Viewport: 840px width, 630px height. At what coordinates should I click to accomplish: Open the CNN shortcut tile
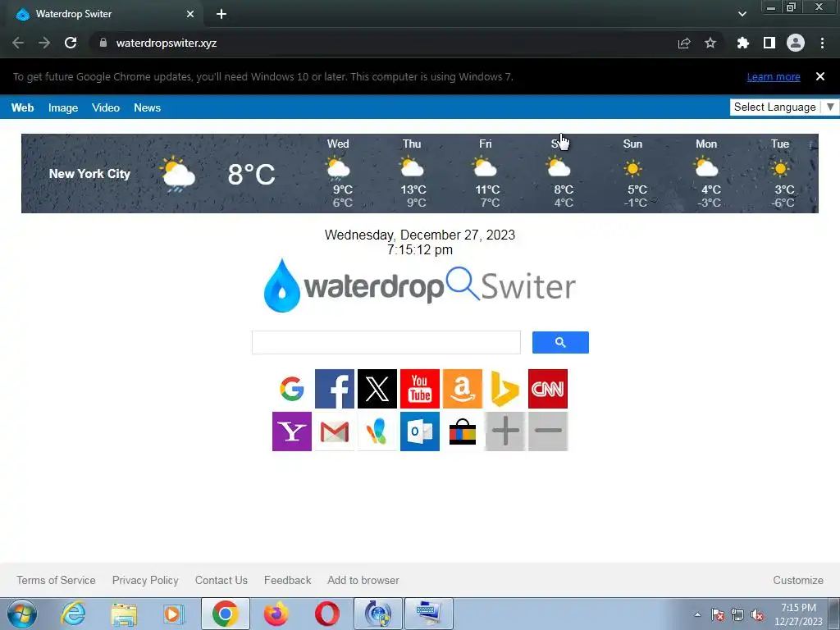(x=547, y=389)
